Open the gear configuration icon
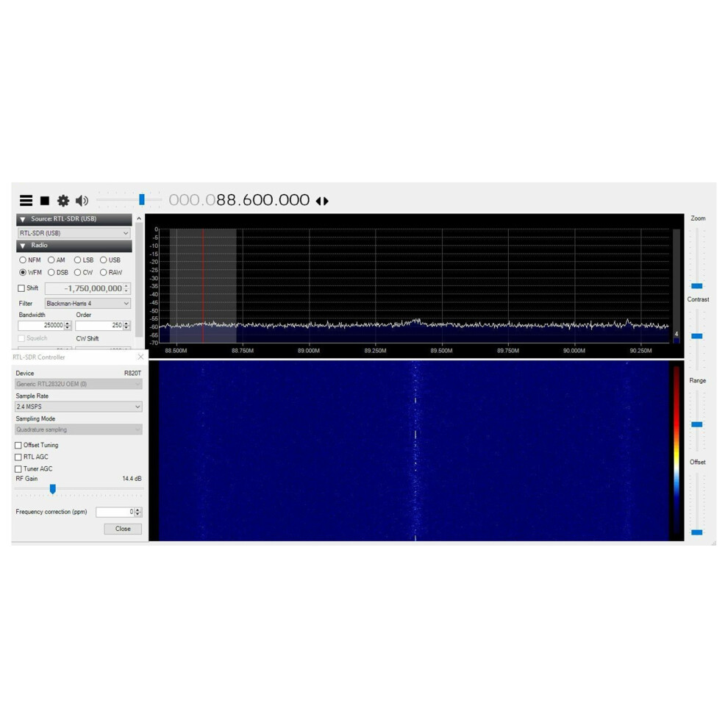This screenshot has width=728, height=728. (63, 201)
